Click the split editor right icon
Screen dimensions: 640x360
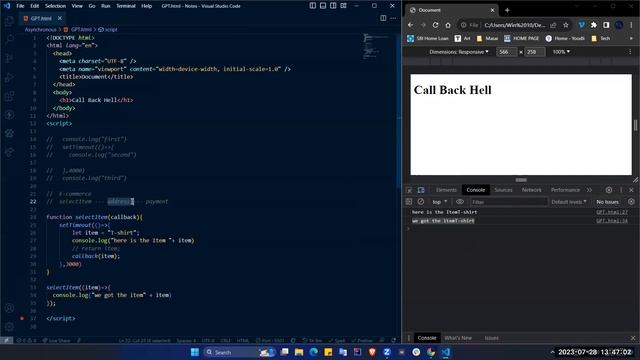pos(383,18)
